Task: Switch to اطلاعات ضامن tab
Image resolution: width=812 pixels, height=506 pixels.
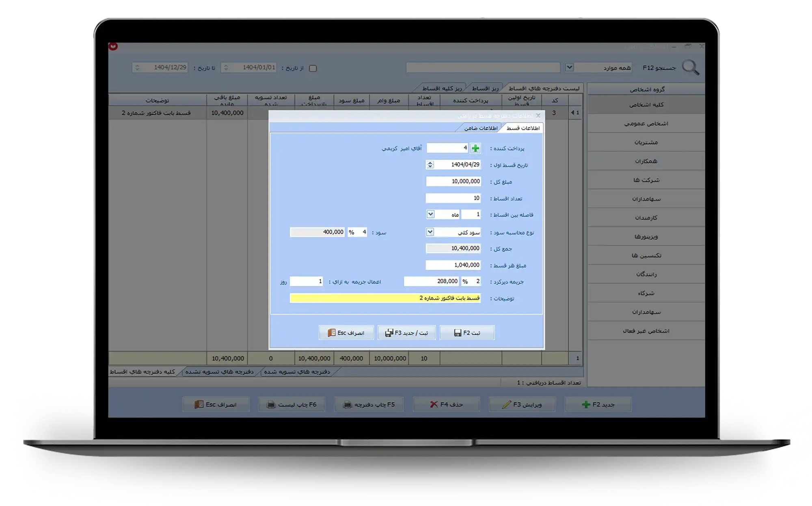Action: click(x=481, y=128)
